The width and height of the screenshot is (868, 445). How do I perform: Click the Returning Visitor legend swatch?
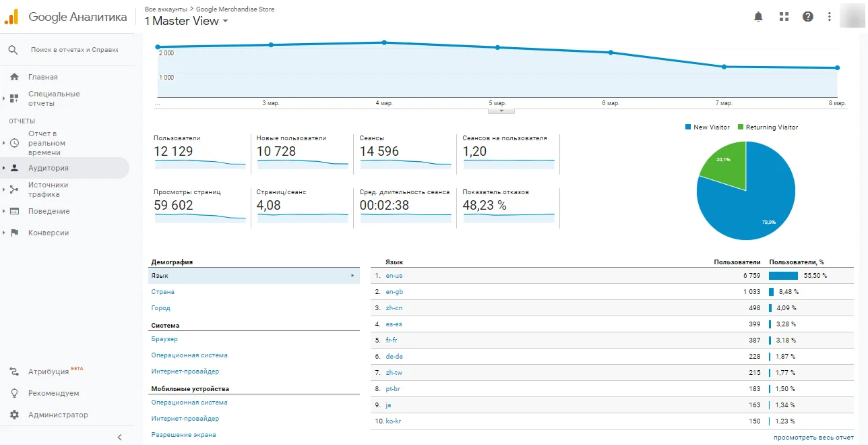click(741, 127)
